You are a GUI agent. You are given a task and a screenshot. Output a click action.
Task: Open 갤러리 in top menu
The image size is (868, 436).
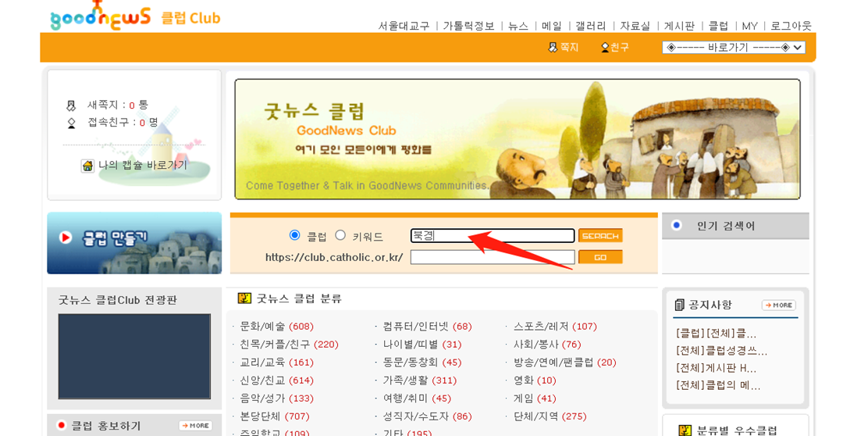pos(591,26)
